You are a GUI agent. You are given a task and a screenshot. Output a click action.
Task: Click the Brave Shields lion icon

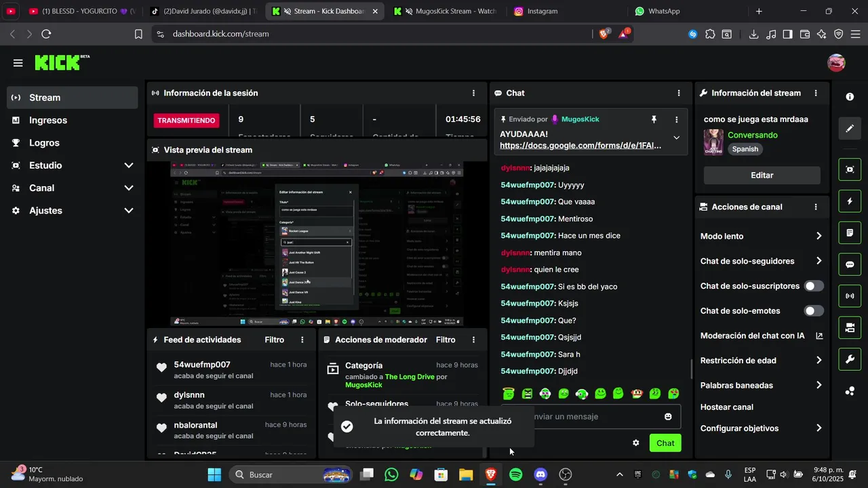pyautogui.click(x=604, y=34)
